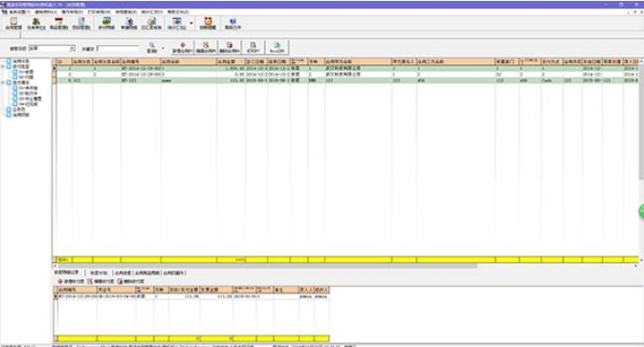Screen dimensions: 644x347
Task: Select the contract row numbered HT-123
Action: pos(347,80)
